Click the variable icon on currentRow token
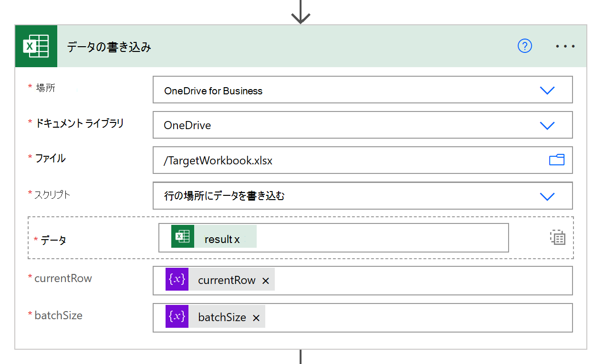604x364 pixels. pos(177,279)
